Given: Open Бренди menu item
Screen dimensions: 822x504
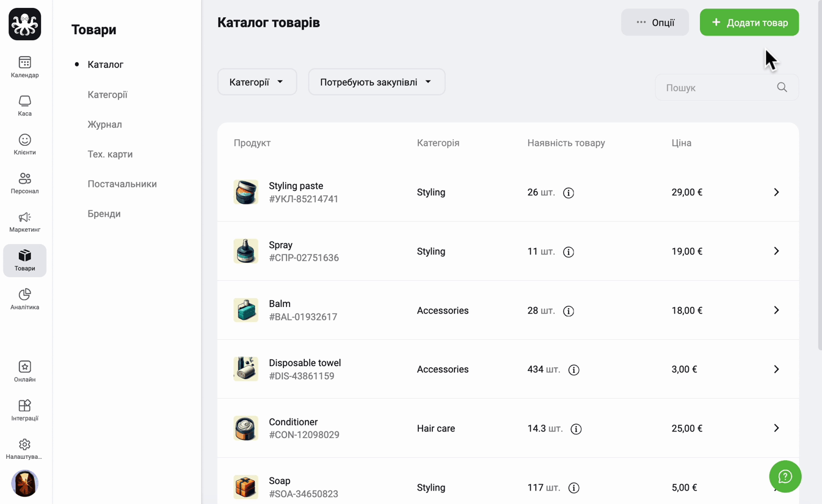Looking at the screenshot, I should (x=104, y=214).
